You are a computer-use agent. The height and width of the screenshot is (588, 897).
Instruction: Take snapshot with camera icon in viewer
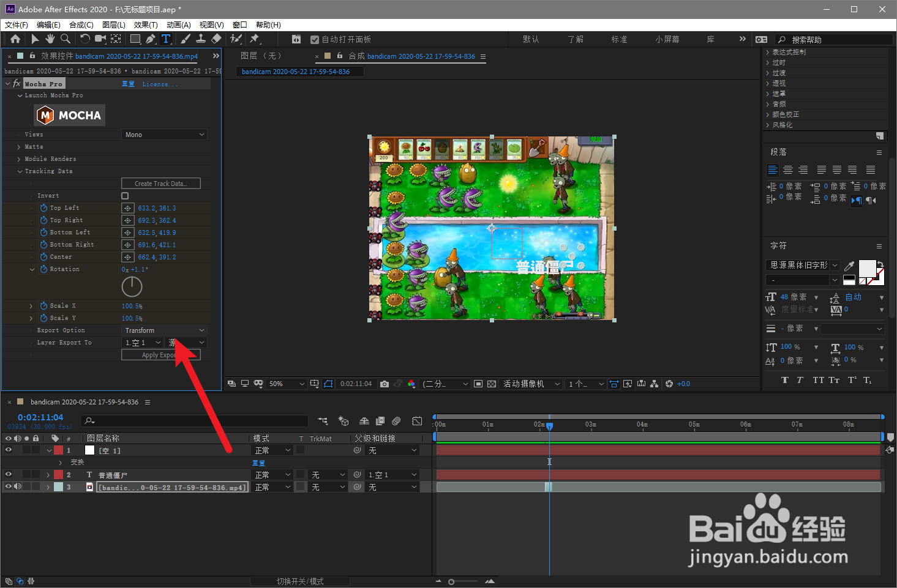pos(384,384)
